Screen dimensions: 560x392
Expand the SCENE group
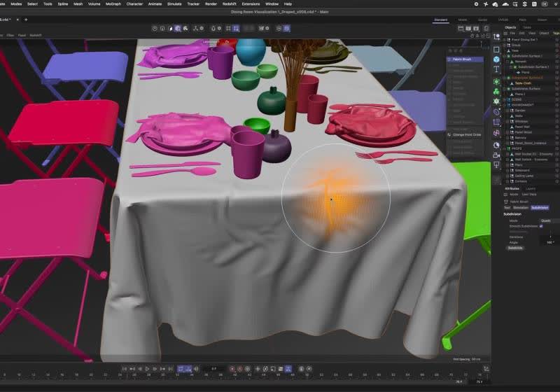pos(504,99)
